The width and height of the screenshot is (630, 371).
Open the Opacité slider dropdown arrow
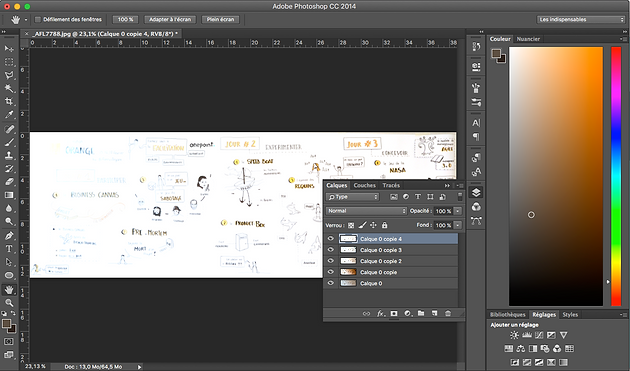pyautogui.click(x=458, y=211)
